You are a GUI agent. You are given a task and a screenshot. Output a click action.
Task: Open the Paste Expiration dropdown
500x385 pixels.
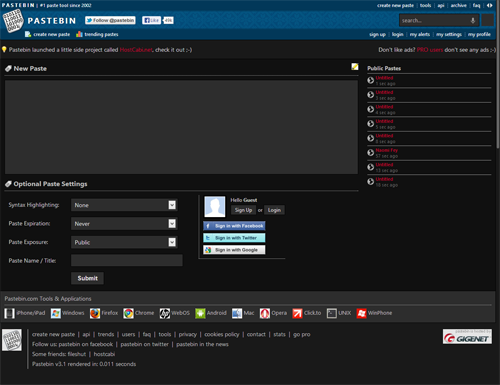pos(124,224)
